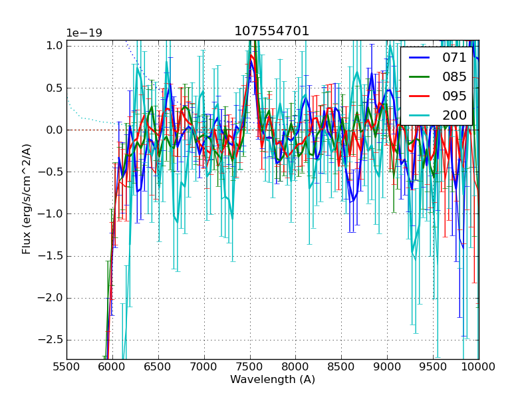This screenshot has height=399, width=532.
Task: Click the 1.0 y-axis tick label
Action: (x=53, y=45)
